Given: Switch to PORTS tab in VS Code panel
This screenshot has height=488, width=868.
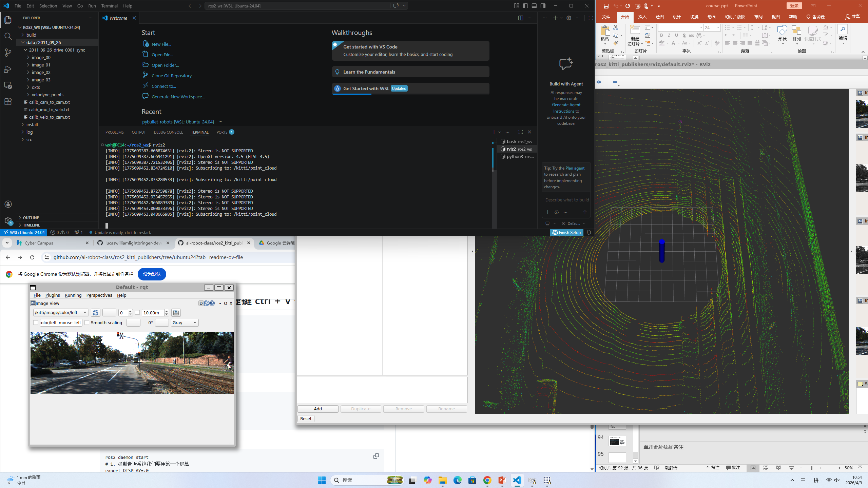Looking at the screenshot, I should 222,132.
